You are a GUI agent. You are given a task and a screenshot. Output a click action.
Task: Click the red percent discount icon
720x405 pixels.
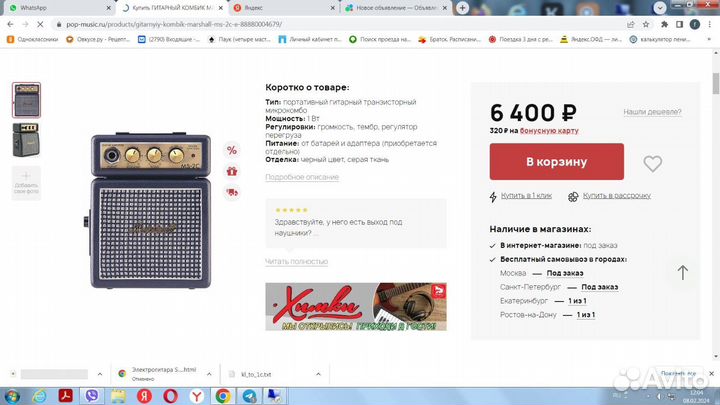click(232, 150)
